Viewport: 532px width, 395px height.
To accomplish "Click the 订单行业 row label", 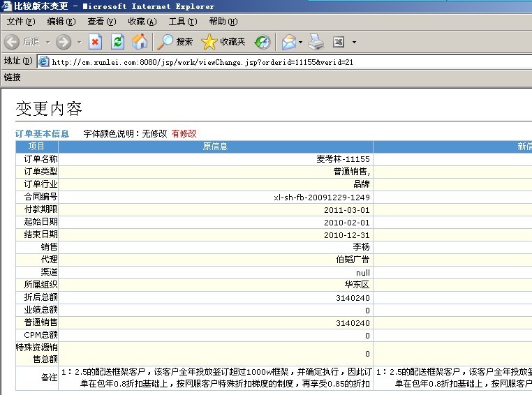I will point(40,184).
